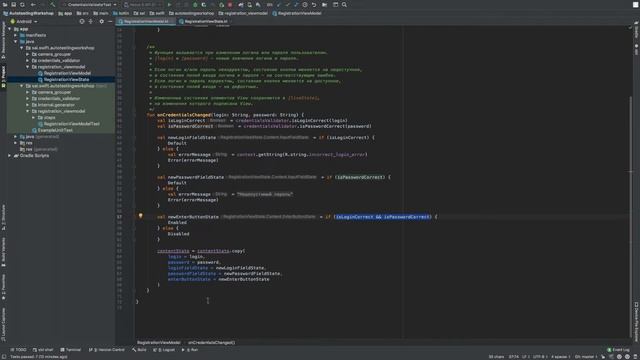The width and height of the screenshot is (640, 360).
Task: Collapse the app module node
Action: click(10, 29)
